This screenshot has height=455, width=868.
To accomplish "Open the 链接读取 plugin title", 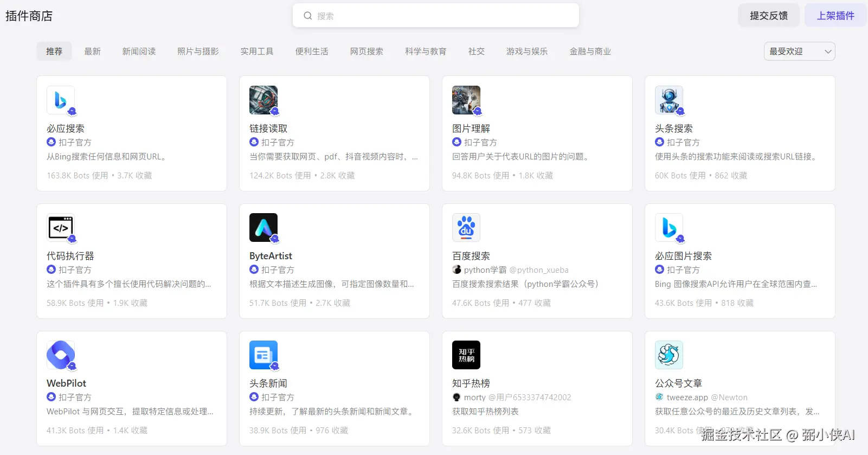I will [x=268, y=129].
